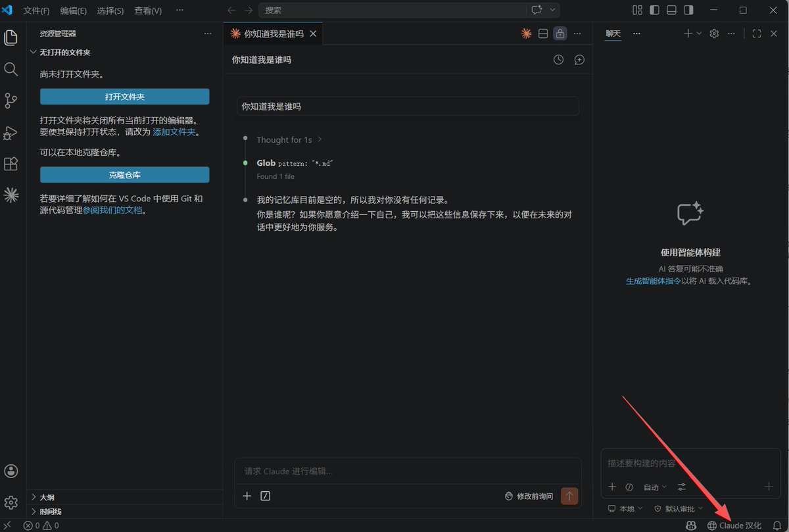
Task: Open editor more actions ellipsis
Action: click(x=577, y=34)
